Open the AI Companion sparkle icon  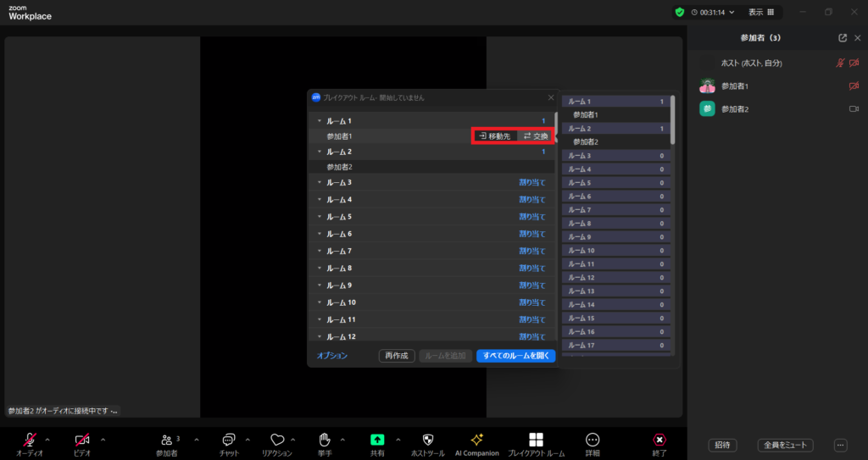coord(476,440)
